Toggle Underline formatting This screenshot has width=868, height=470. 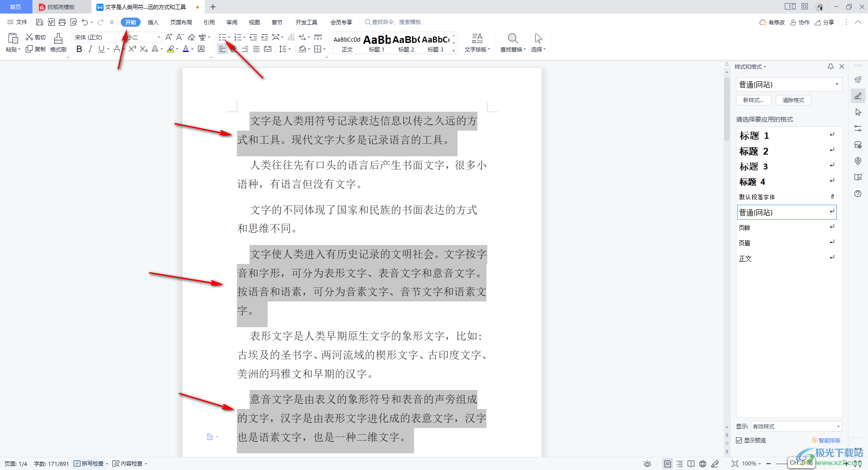click(101, 49)
